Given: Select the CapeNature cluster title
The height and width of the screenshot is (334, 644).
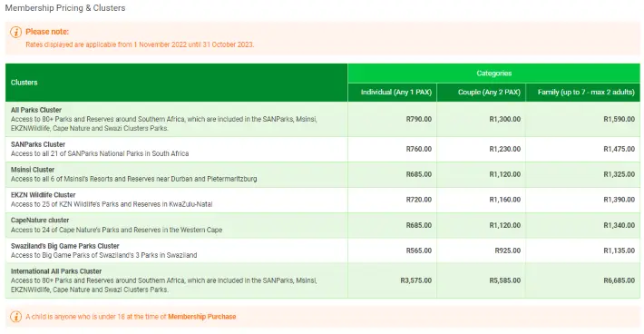Looking at the screenshot, I should (40, 221).
